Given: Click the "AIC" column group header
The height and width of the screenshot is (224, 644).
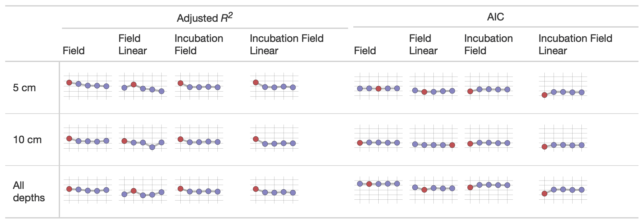Looking at the screenshot, I should click(x=495, y=17).
